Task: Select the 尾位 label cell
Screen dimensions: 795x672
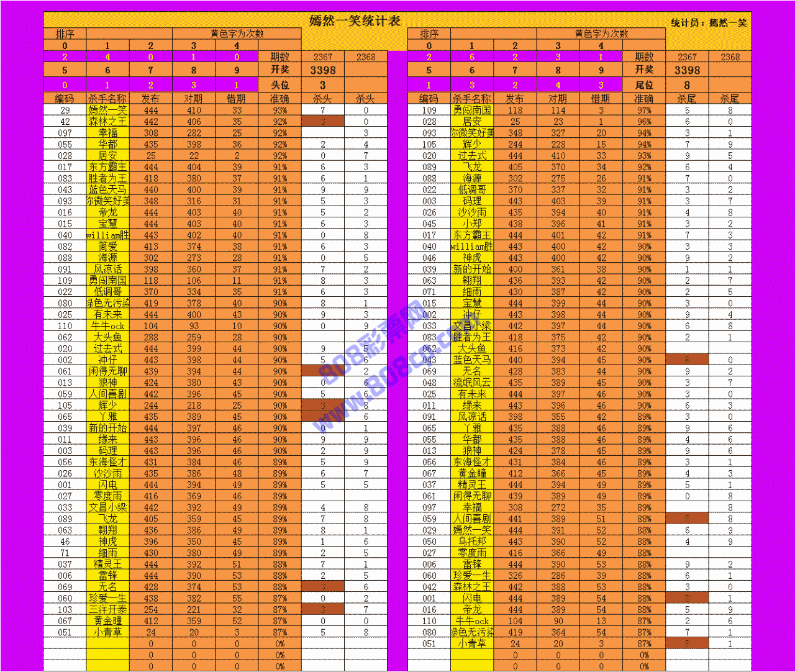Action: (x=644, y=84)
